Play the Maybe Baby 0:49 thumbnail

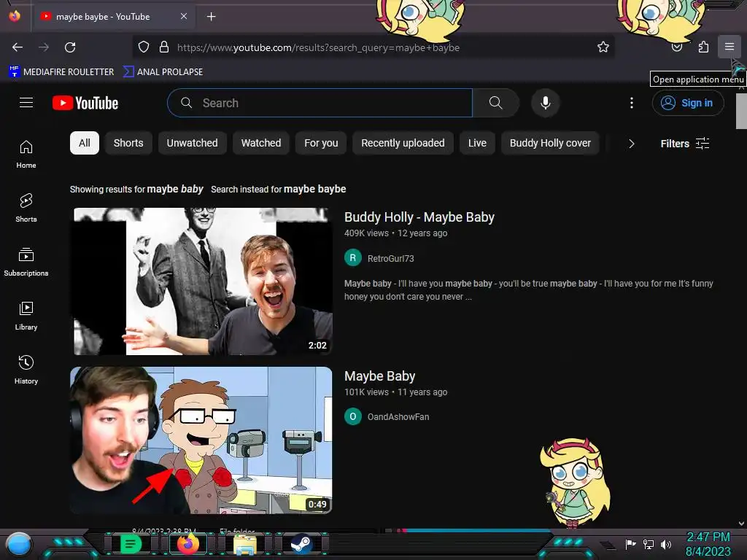coord(201,440)
